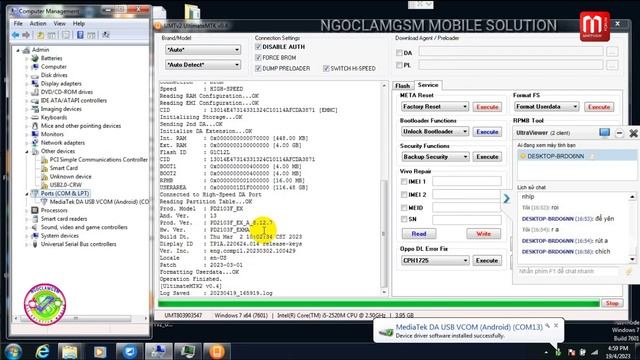The image size is (640, 360).
Task: Open the Windows Start menu
Action: (x=13, y=351)
